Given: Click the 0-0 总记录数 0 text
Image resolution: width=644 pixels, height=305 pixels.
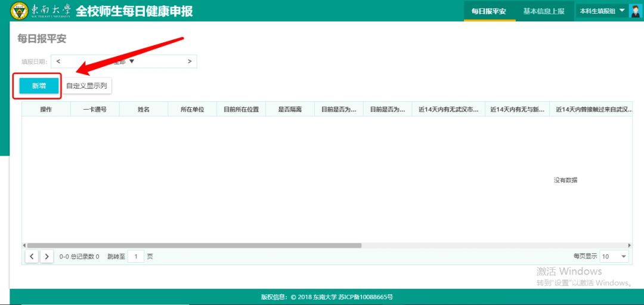Looking at the screenshot, I should point(79,257).
